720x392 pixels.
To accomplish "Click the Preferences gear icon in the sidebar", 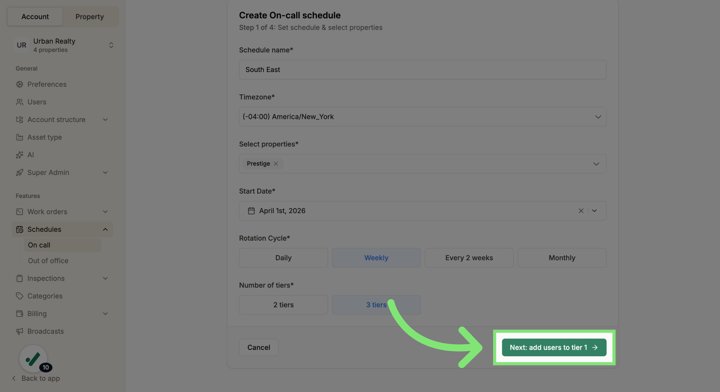I will [x=19, y=84].
